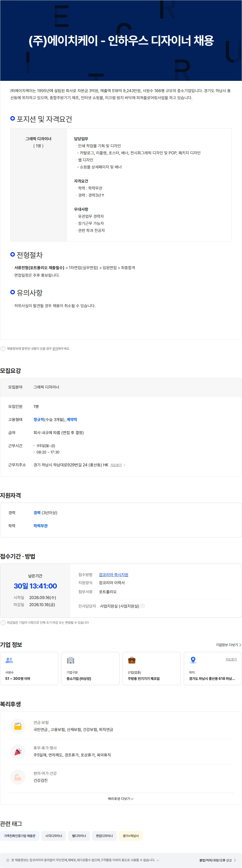Click 회사 내규에 따름 salary text
242x868 pixels.
(x=58, y=432)
